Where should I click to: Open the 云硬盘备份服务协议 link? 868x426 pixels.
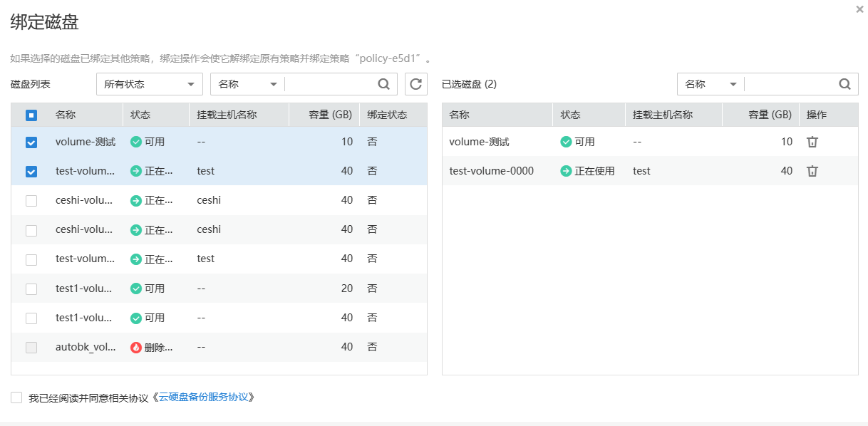point(203,398)
